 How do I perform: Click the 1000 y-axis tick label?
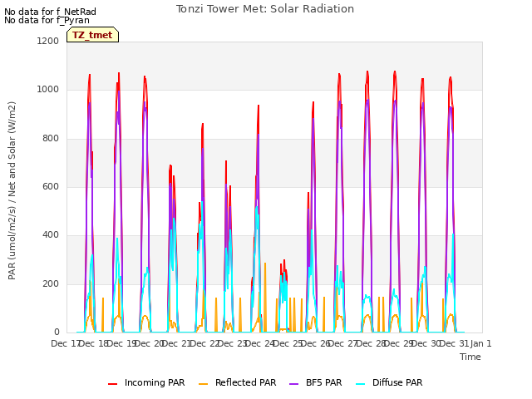[x=48, y=90]
